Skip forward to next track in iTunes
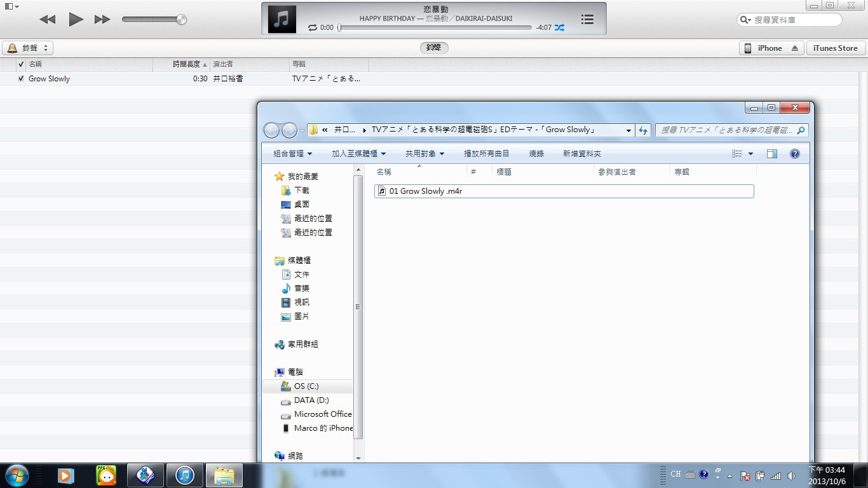Image resolution: width=868 pixels, height=488 pixels. click(102, 20)
